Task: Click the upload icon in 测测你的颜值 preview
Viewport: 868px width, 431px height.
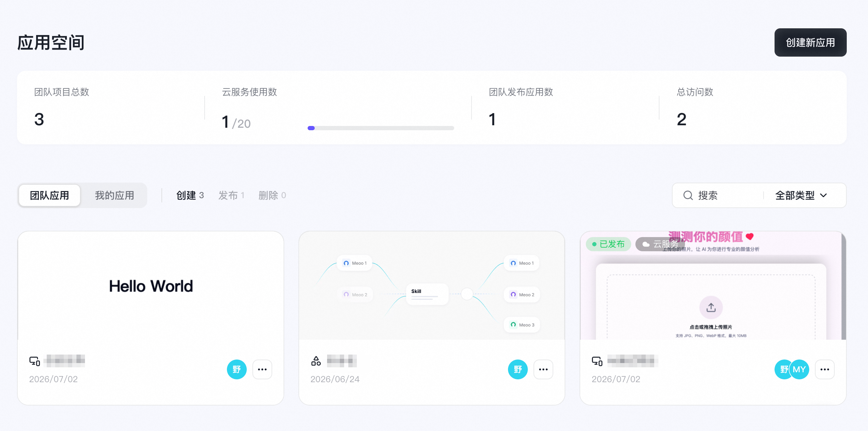Action: pos(711,308)
